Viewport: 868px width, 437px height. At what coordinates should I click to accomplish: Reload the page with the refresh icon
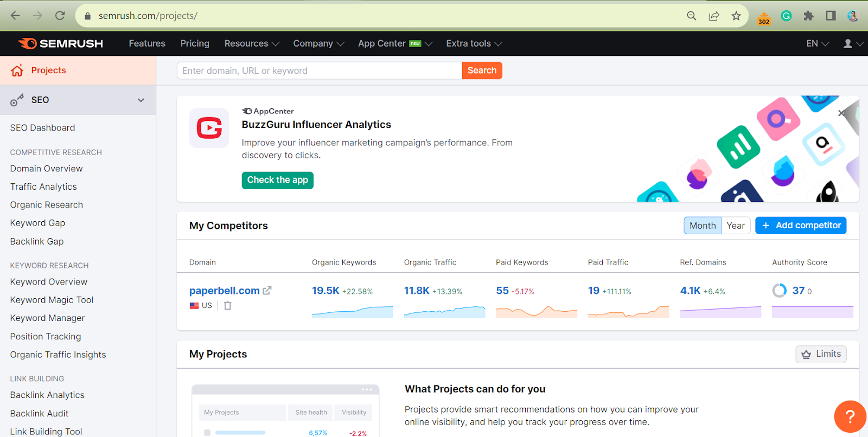(x=60, y=16)
